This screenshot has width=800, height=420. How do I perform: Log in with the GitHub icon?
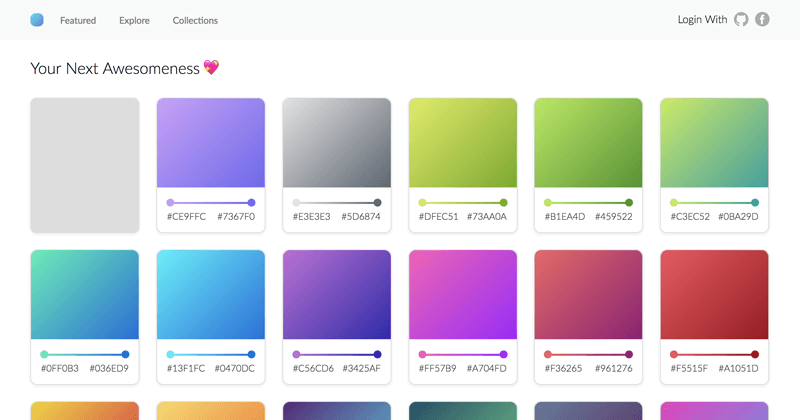click(741, 19)
